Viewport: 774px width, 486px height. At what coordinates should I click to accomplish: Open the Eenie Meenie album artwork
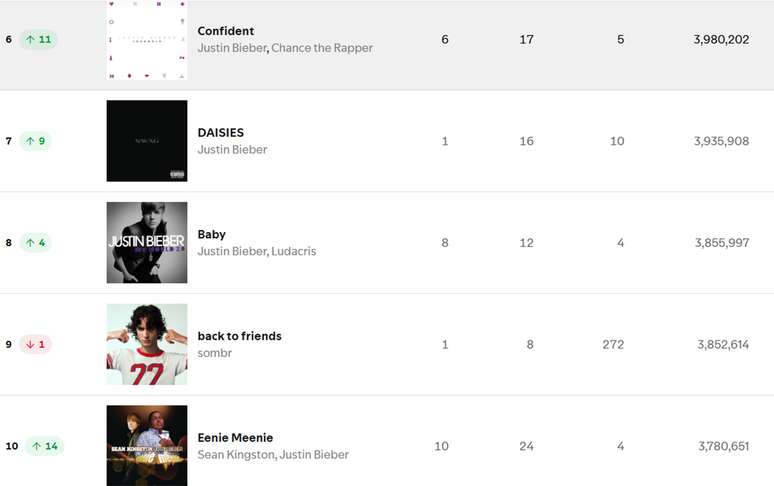tap(146, 445)
